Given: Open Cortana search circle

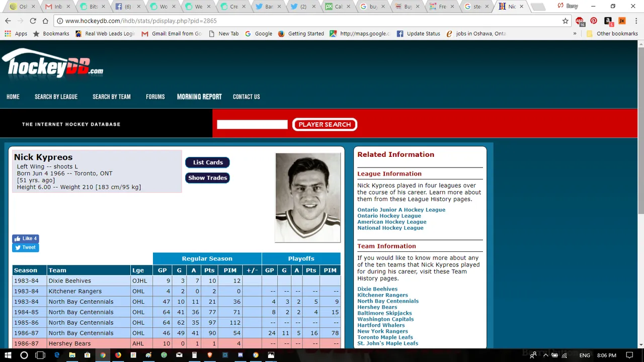Looking at the screenshot, I should (24, 355).
